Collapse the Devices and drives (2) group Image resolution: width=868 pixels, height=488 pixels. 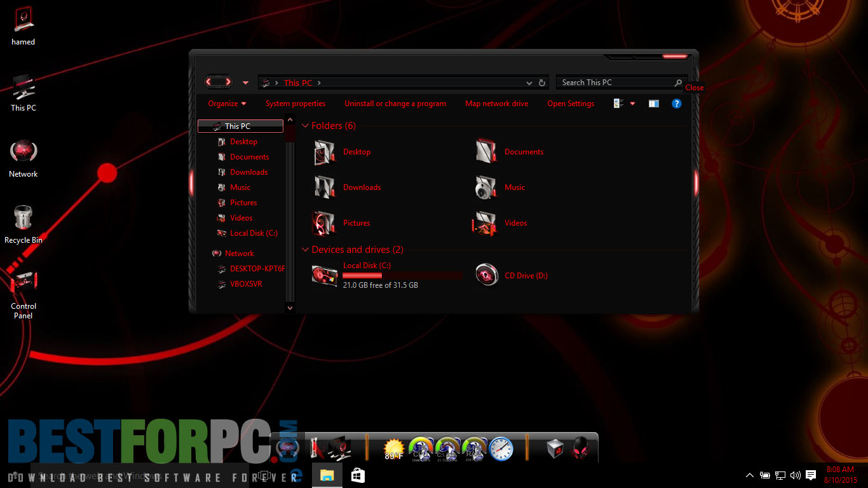click(306, 250)
